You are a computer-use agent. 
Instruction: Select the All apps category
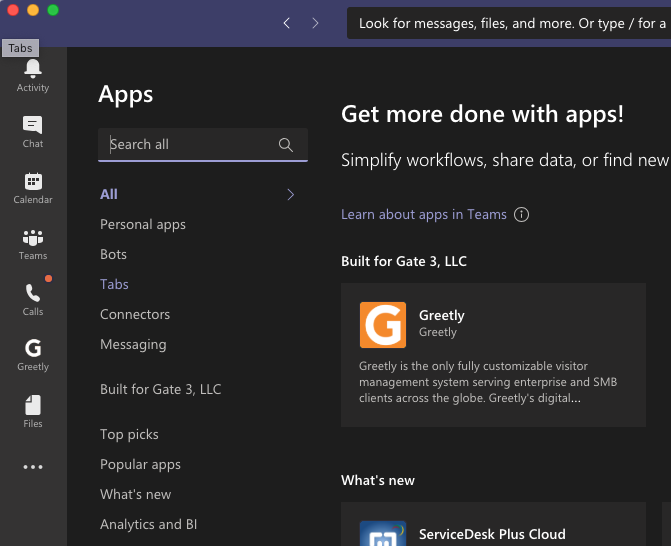pyautogui.click(x=109, y=194)
